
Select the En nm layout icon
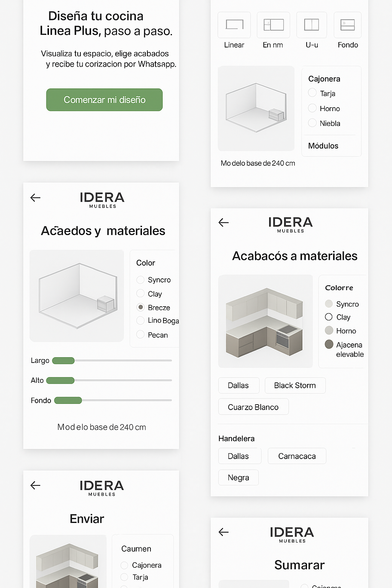(273, 24)
